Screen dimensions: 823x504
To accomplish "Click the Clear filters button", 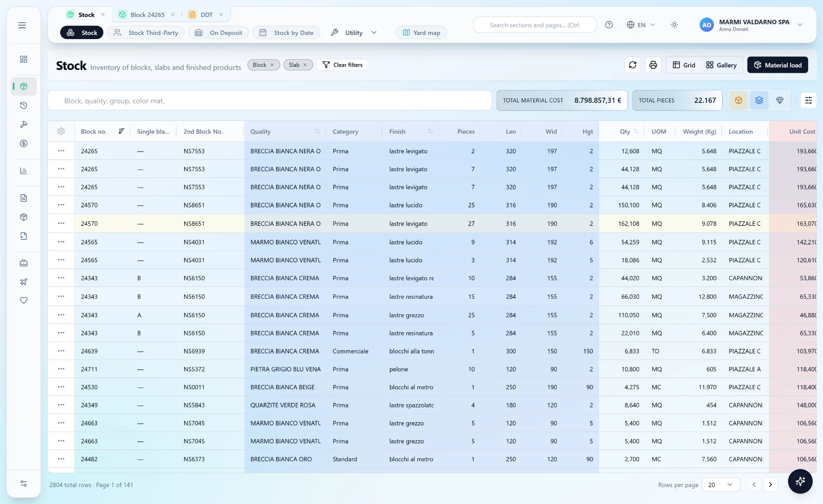I will 342,65.
